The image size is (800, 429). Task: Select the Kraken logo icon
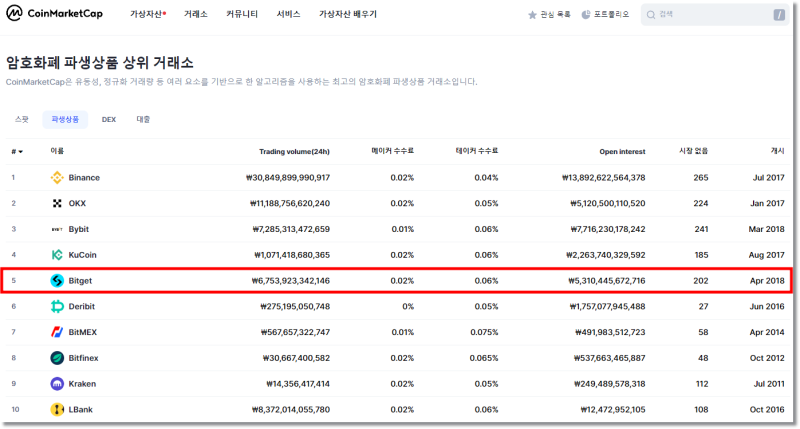[x=57, y=384]
